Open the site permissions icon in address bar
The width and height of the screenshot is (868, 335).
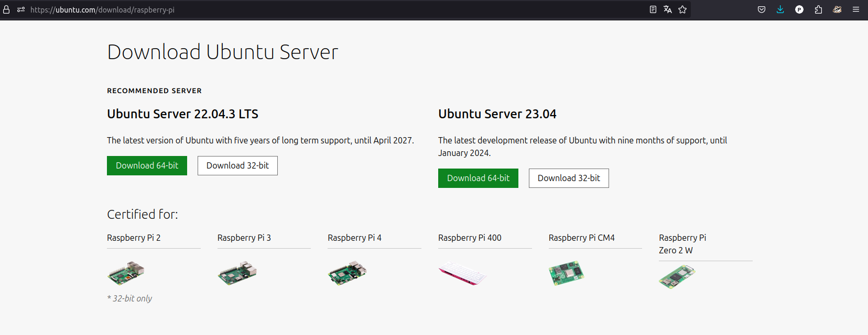coord(21,9)
